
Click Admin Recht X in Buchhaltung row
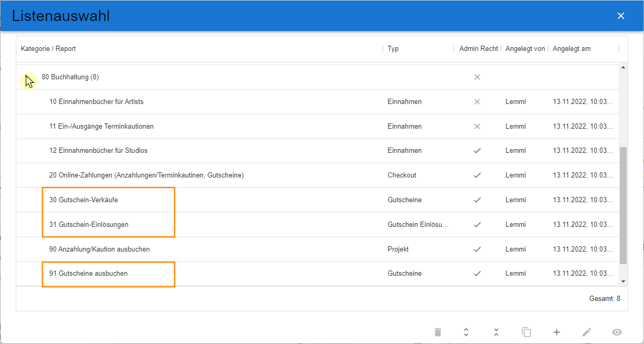tap(477, 77)
